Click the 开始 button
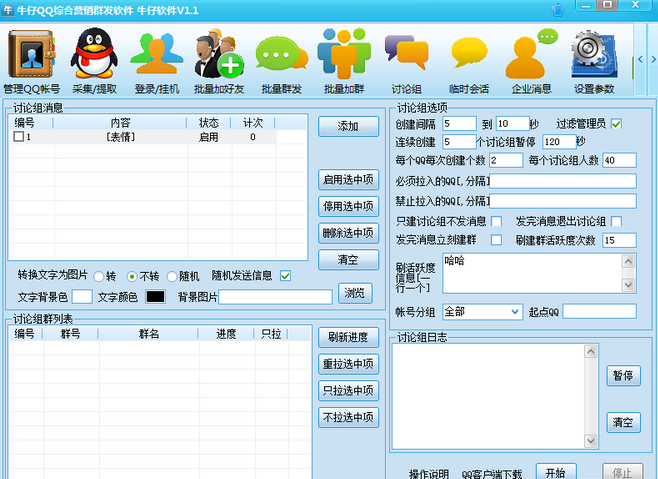 tap(556, 472)
